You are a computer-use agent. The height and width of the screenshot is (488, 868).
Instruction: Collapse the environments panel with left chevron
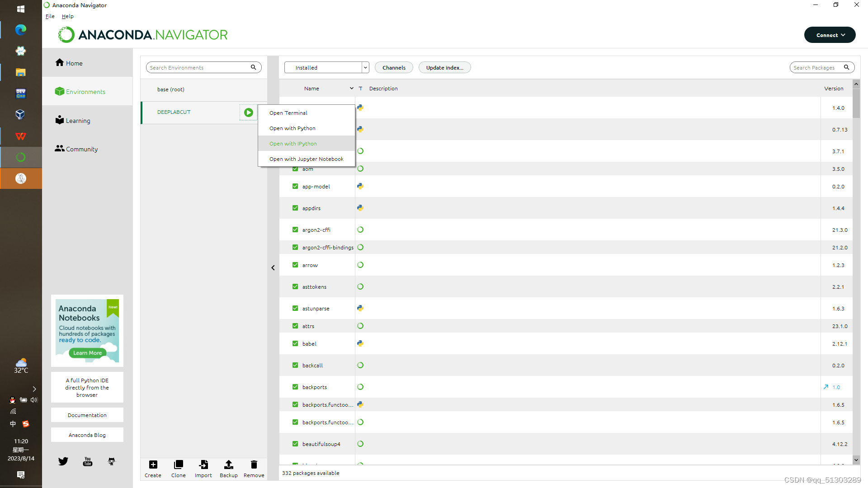[x=273, y=268]
